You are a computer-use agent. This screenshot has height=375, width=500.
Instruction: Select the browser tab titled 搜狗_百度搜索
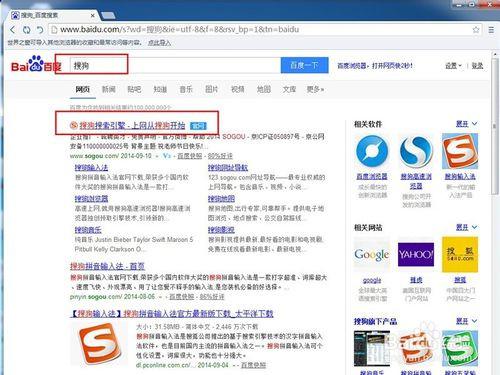point(53,15)
